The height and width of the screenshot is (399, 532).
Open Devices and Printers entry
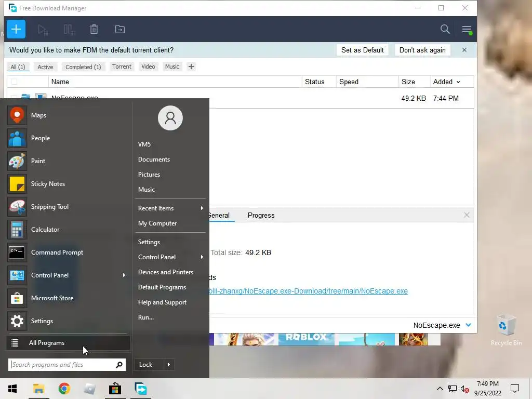[x=166, y=272]
